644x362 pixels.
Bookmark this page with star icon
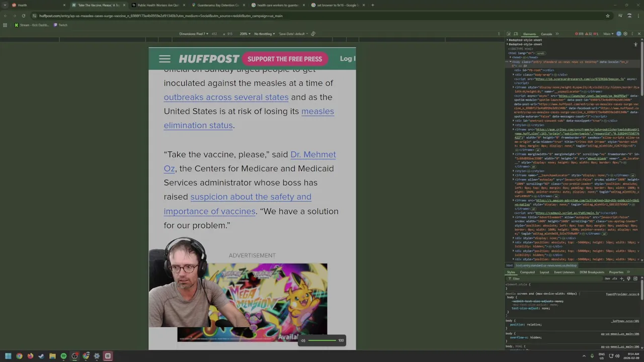[607, 16]
